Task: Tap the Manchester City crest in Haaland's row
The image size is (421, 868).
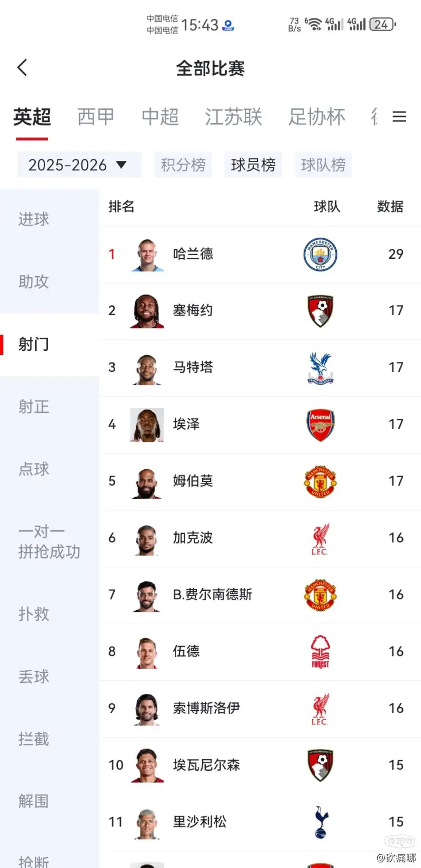Action: tap(320, 255)
